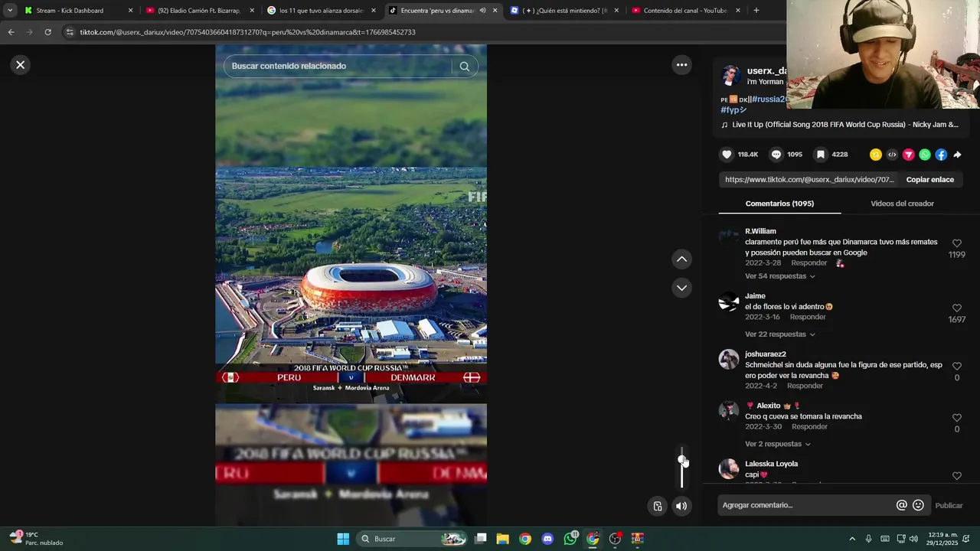Insert a mention with the @ icon

902,505
